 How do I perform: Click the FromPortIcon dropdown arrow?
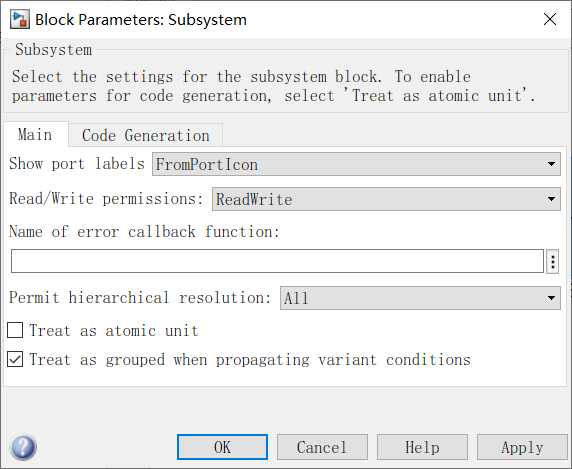552,164
